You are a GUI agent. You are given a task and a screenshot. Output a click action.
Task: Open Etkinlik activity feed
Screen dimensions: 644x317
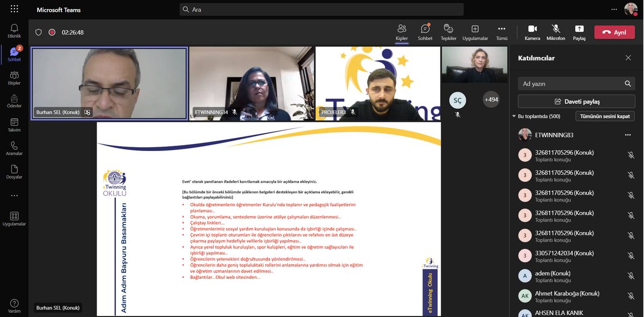click(x=14, y=31)
